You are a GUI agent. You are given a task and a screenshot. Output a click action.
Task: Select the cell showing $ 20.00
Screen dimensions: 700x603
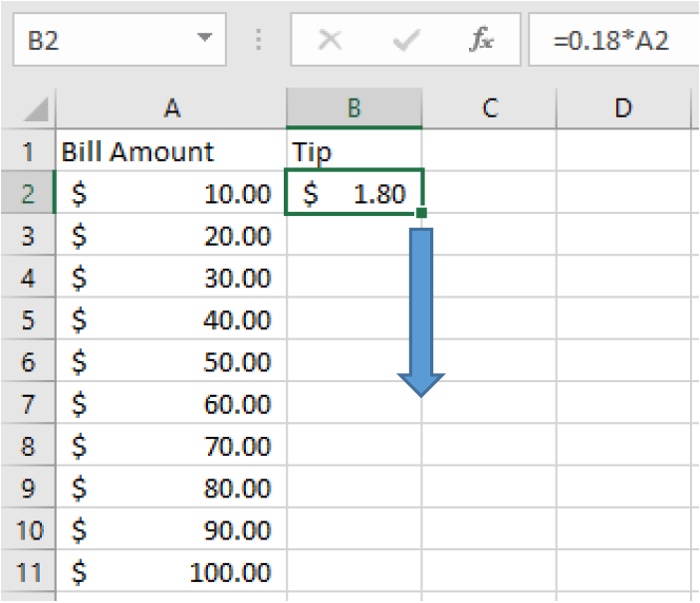171,235
